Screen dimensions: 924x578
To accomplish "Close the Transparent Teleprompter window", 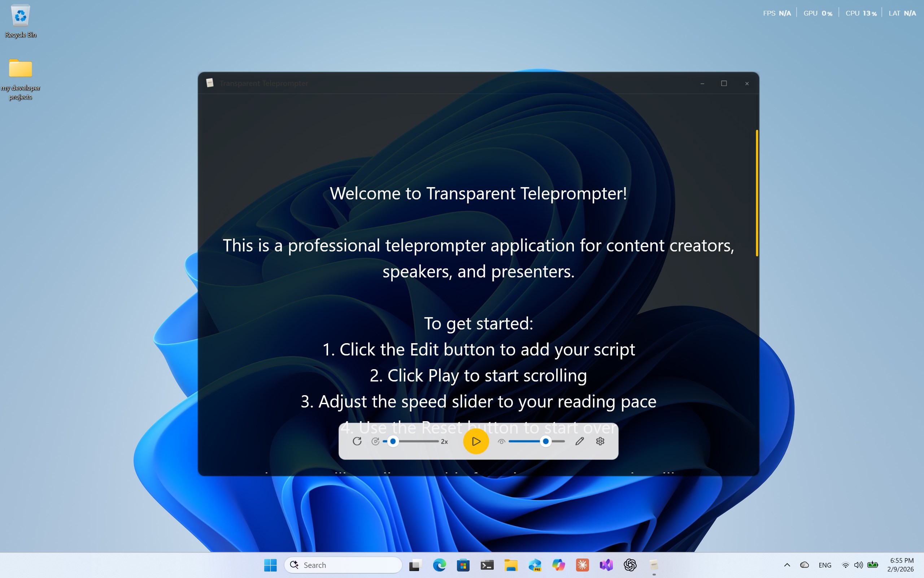I will [747, 83].
